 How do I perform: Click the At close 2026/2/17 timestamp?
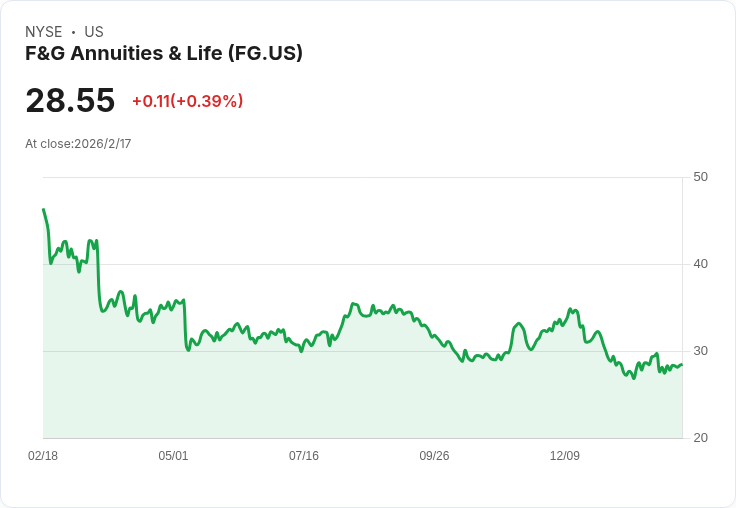78,144
